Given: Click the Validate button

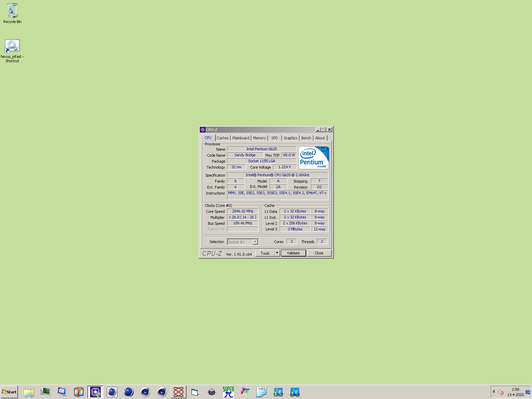Looking at the screenshot, I should point(294,253).
